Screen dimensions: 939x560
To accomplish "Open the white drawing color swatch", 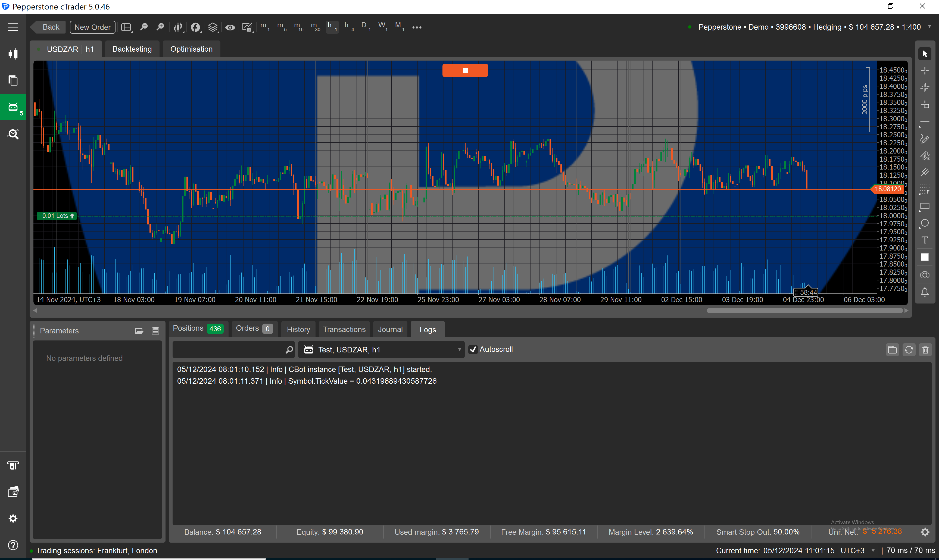I will (925, 257).
